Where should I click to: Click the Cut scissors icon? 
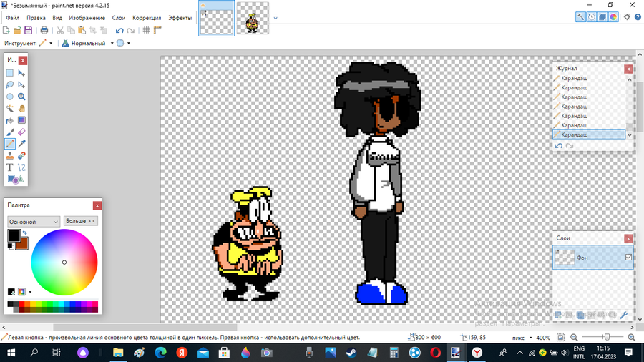60,30
